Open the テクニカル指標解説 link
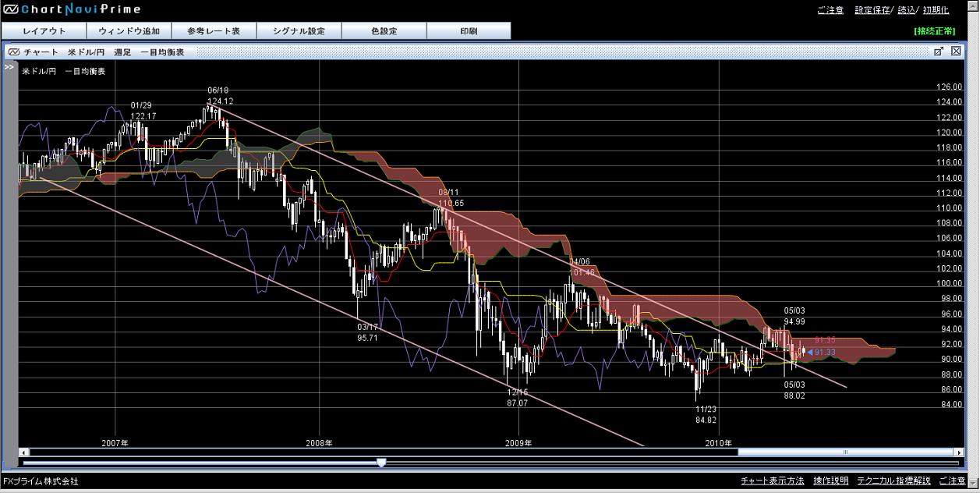The height and width of the screenshot is (493, 980). pyautogui.click(x=893, y=481)
